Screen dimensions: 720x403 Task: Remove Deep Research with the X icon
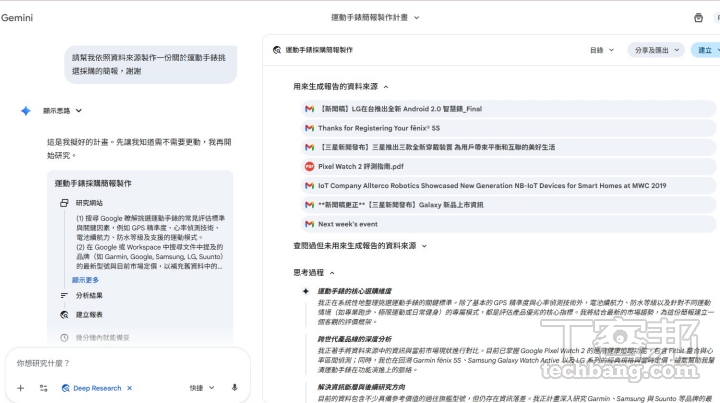coord(129,388)
